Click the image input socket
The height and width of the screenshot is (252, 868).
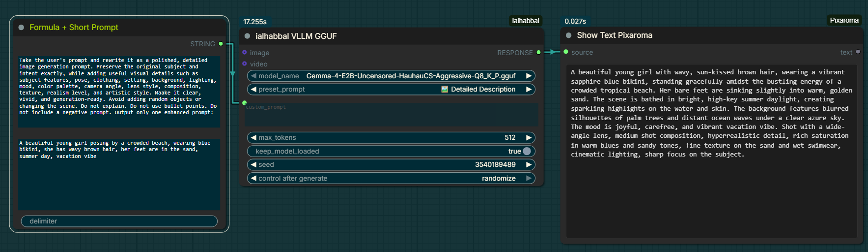point(245,53)
